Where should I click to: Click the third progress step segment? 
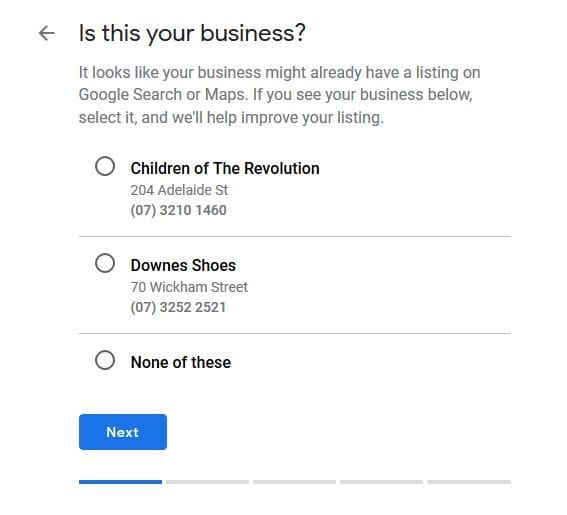click(294, 482)
